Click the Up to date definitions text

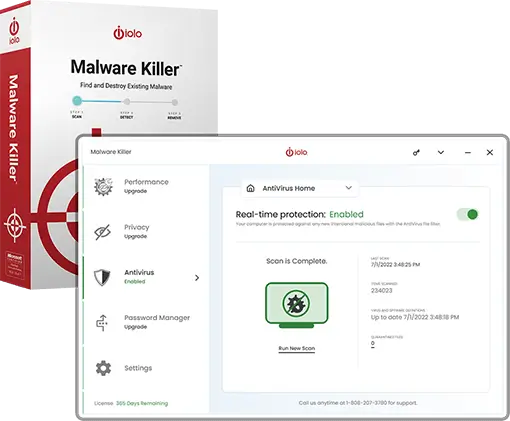[x=415, y=317]
